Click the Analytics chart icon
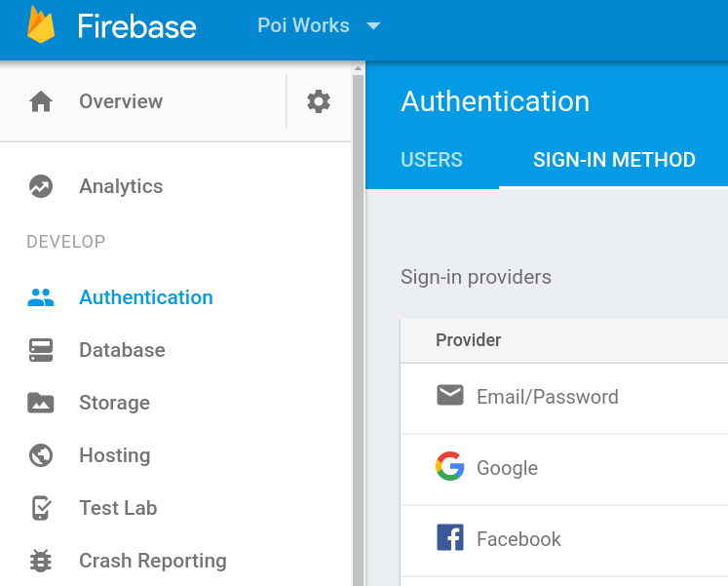This screenshot has width=728, height=586. (41, 186)
